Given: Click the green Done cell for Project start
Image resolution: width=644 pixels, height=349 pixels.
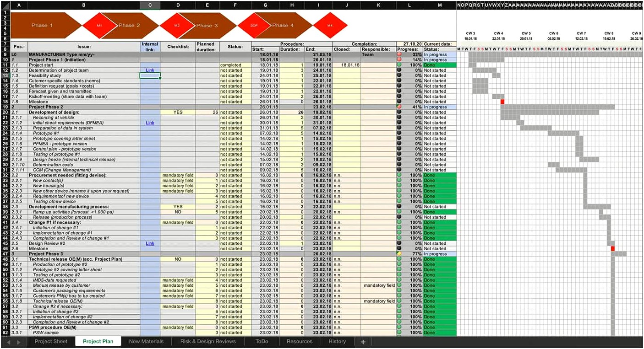Looking at the screenshot, I should click(x=440, y=65).
